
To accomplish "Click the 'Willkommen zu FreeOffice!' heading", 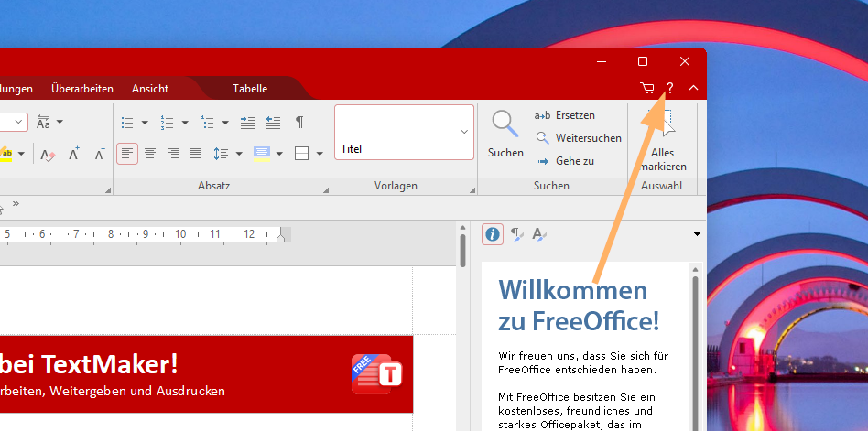I will pos(579,306).
